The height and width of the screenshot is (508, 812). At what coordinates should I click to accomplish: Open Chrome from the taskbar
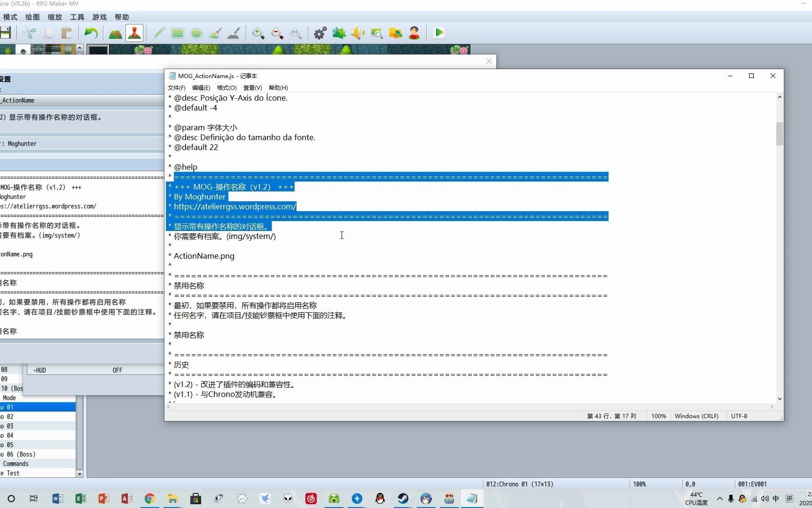(x=149, y=499)
